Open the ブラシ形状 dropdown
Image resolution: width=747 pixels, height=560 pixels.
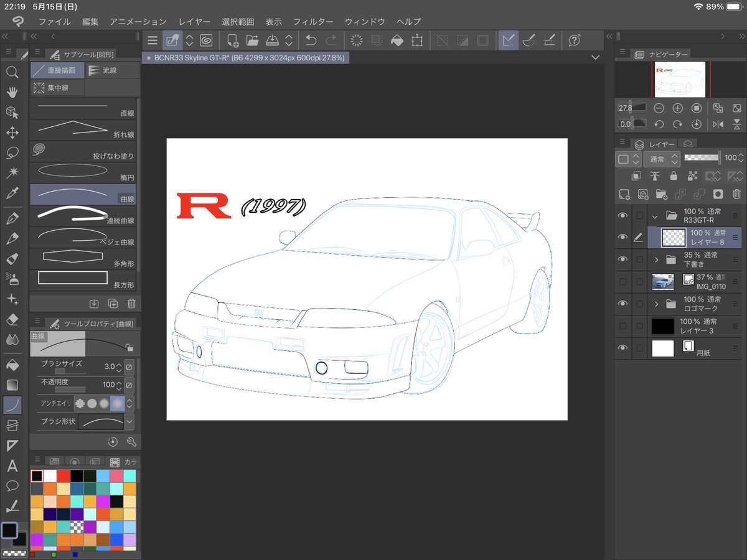pos(129,422)
